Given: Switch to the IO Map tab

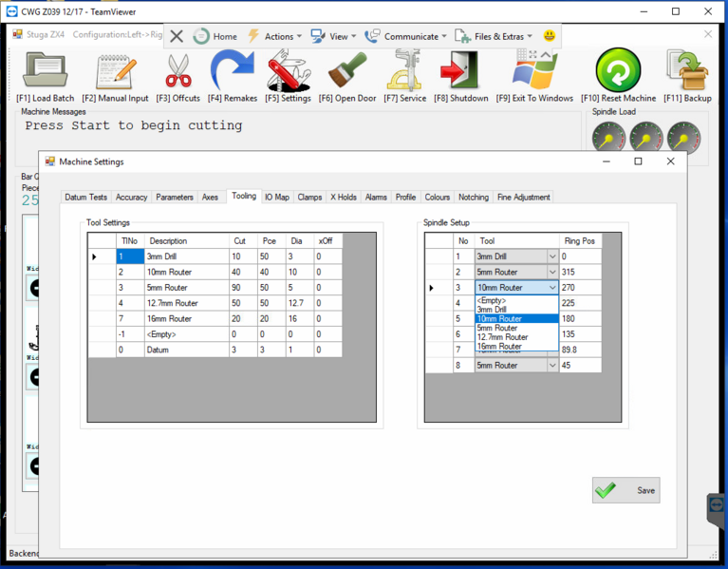Looking at the screenshot, I should [x=277, y=197].
